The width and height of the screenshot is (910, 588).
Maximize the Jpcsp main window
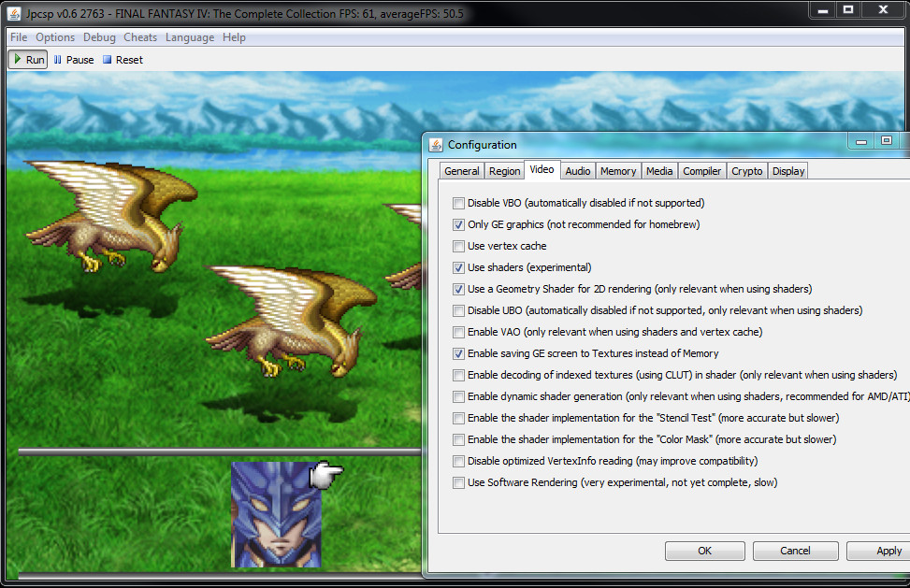848,10
